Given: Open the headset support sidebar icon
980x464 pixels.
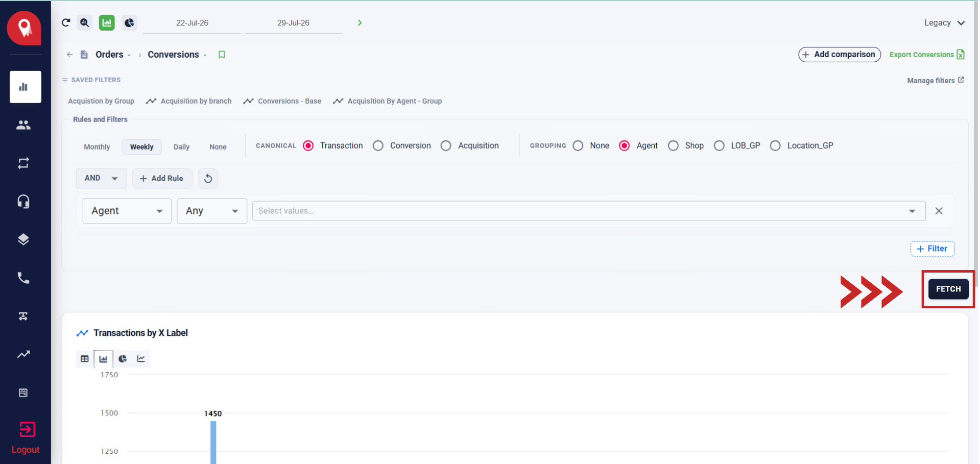Looking at the screenshot, I should [x=23, y=202].
